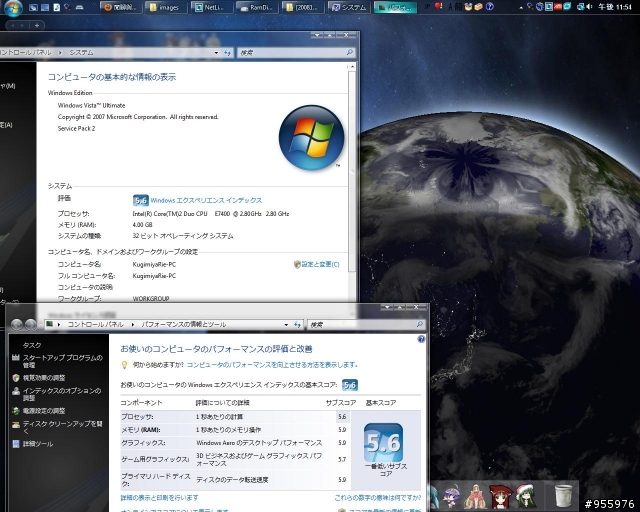Open インデックスのオプションの調整 task
Viewport: 640px width, 512px height.
click(x=62, y=394)
